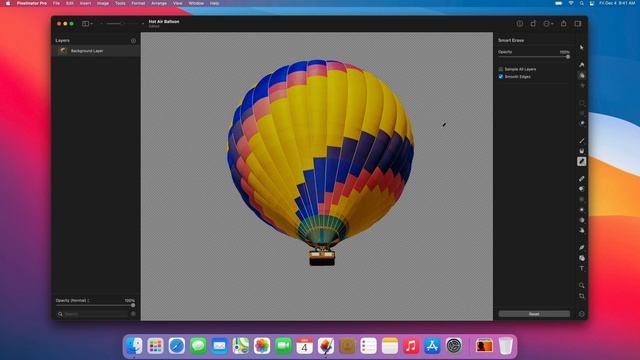Viewport: 640px width, 360px height.
Task: Adjust the Smart Erase Opacity slider handle
Action: (x=567, y=57)
